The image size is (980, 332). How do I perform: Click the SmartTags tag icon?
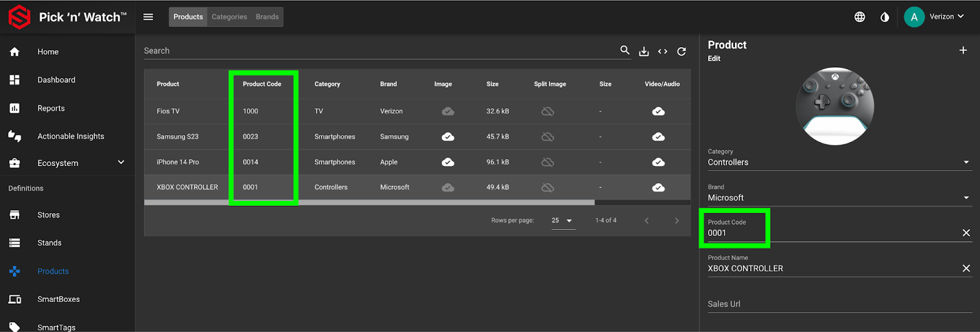(15, 326)
